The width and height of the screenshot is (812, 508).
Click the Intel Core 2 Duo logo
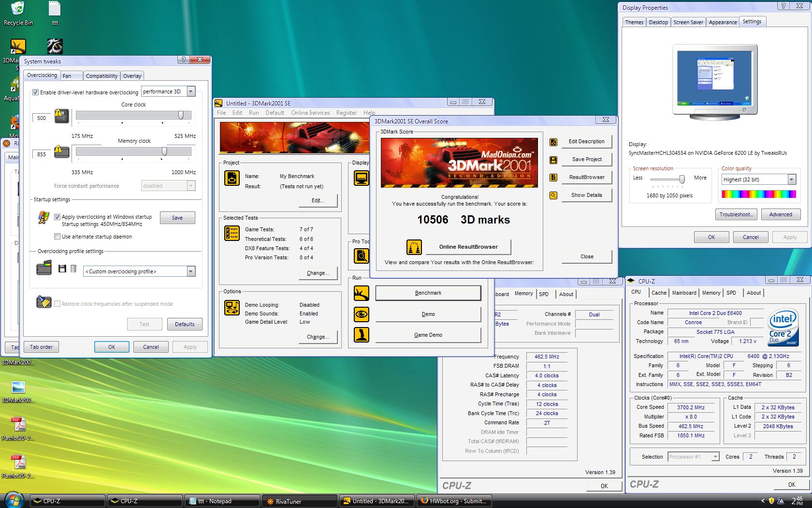(x=783, y=327)
